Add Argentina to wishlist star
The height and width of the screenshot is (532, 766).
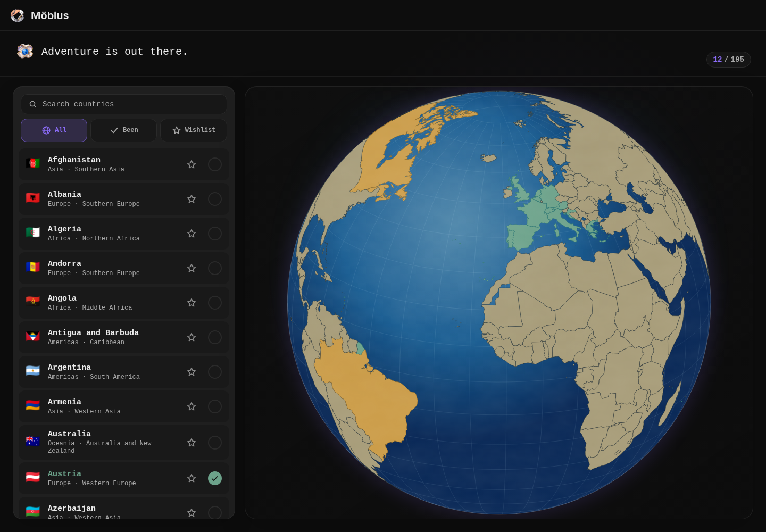(191, 372)
